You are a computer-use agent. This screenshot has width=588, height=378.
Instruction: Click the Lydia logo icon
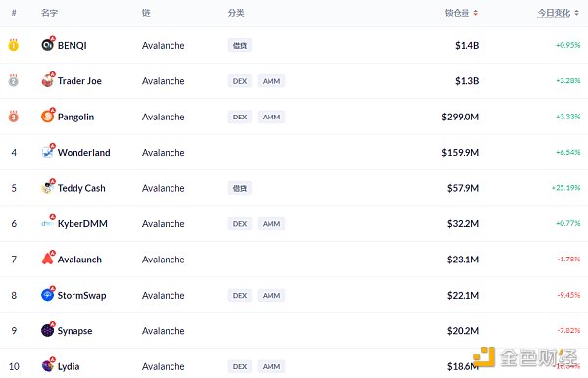tap(48, 365)
